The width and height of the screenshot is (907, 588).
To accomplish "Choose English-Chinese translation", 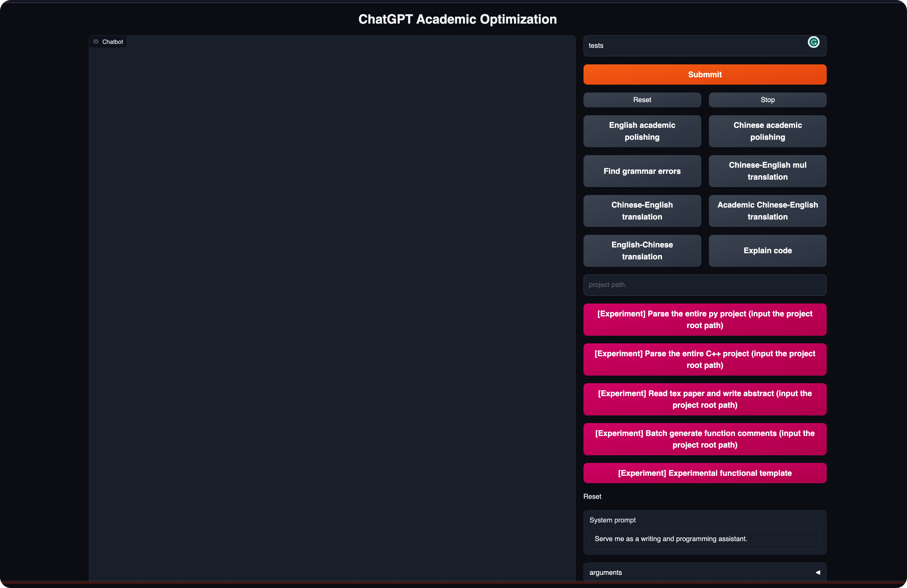I will click(642, 251).
